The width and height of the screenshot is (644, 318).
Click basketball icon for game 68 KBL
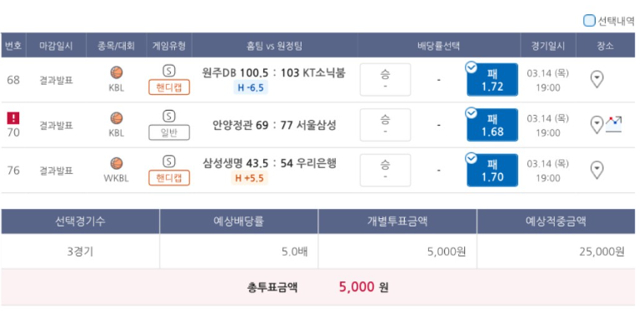pyautogui.click(x=117, y=72)
